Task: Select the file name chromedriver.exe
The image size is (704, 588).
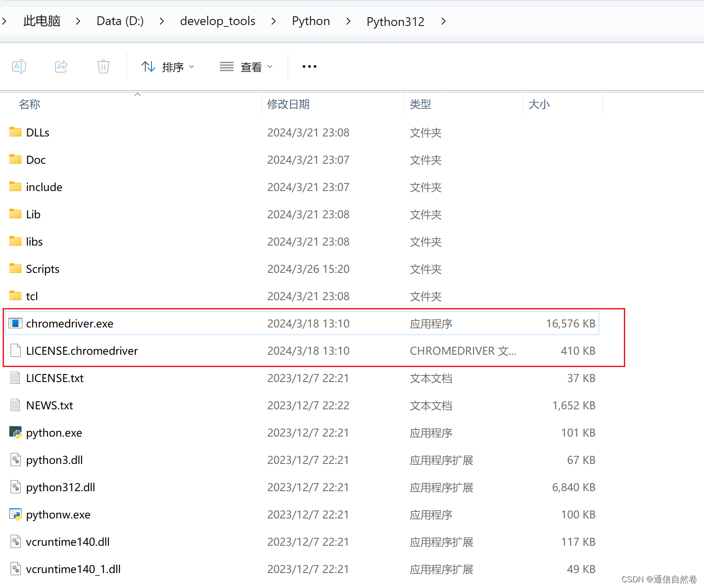Action: click(70, 323)
